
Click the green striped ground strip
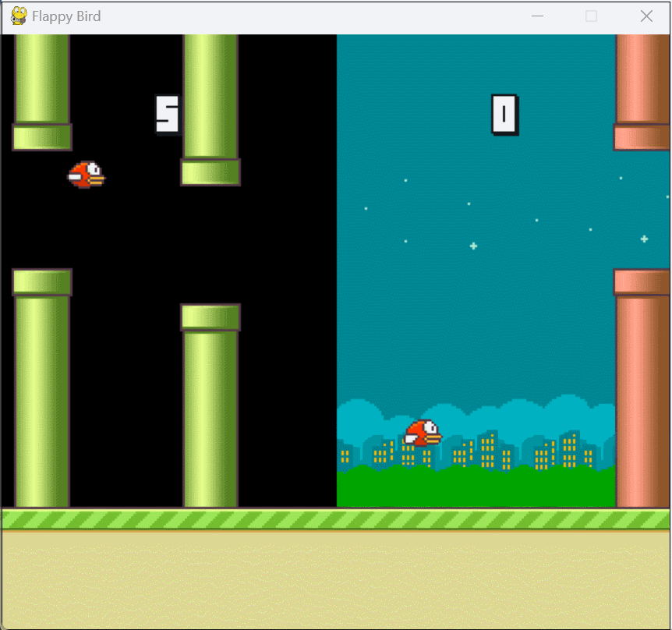[x=335, y=519]
